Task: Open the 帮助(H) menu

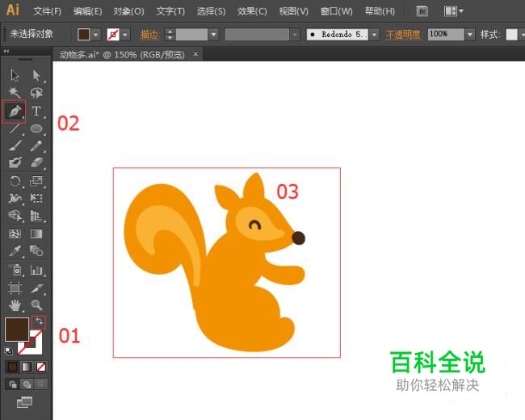Action: tap(380, 11)
